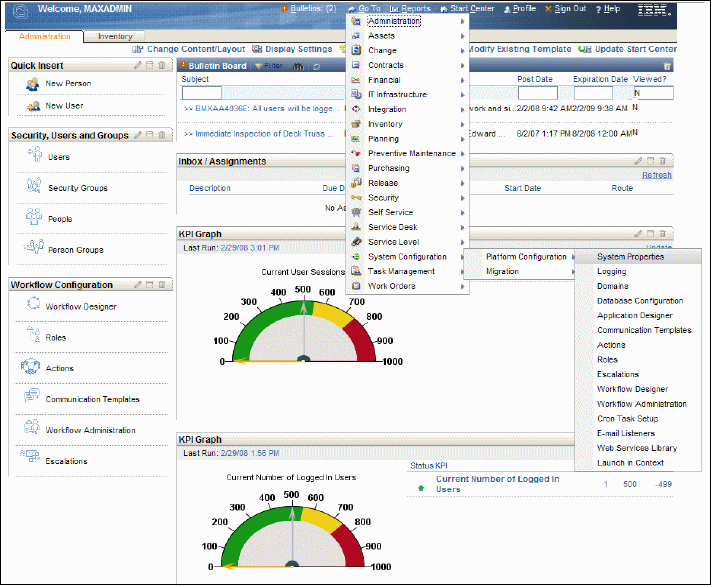Screen dimensions: 711x586
Task: Click Actions icon in Workflow Configuration
Action: coord(30,366)
